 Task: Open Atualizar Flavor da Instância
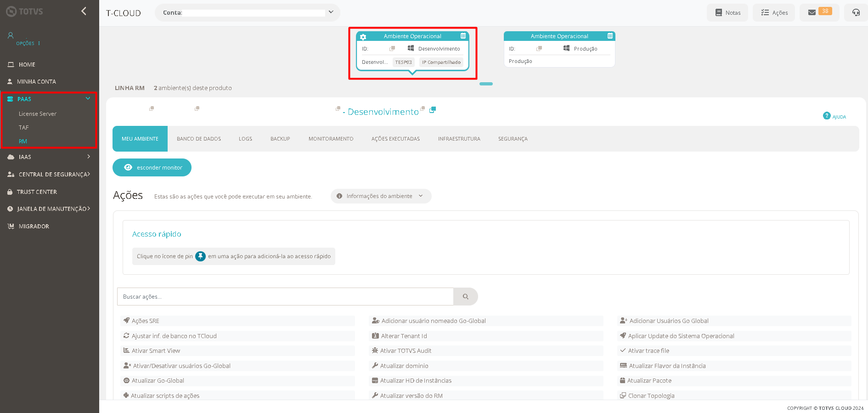pyautogui.click(x=734, y=366)
